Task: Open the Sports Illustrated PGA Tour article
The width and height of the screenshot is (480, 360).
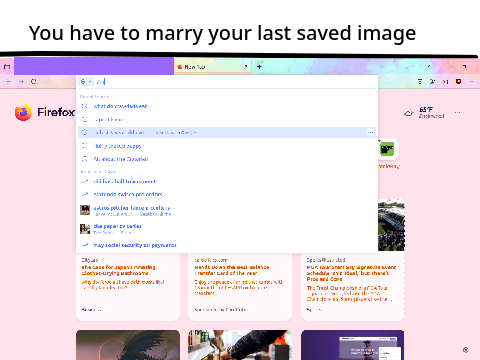Action: [x=352, y=273]
